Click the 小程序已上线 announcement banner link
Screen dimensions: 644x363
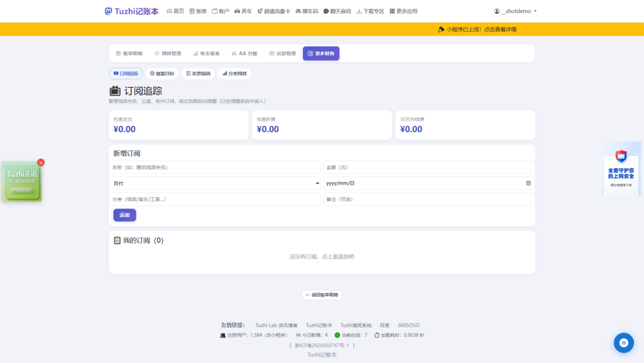click(477, 29)
